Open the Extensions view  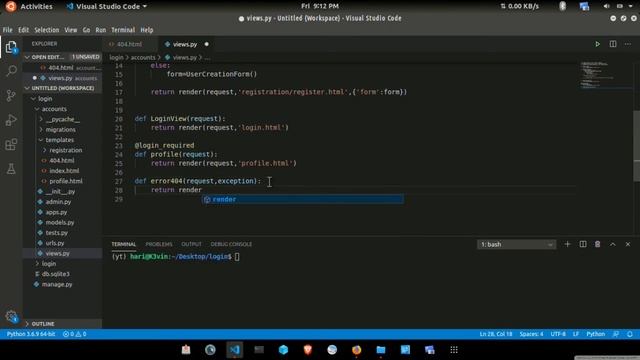click(x=11, y=144)
